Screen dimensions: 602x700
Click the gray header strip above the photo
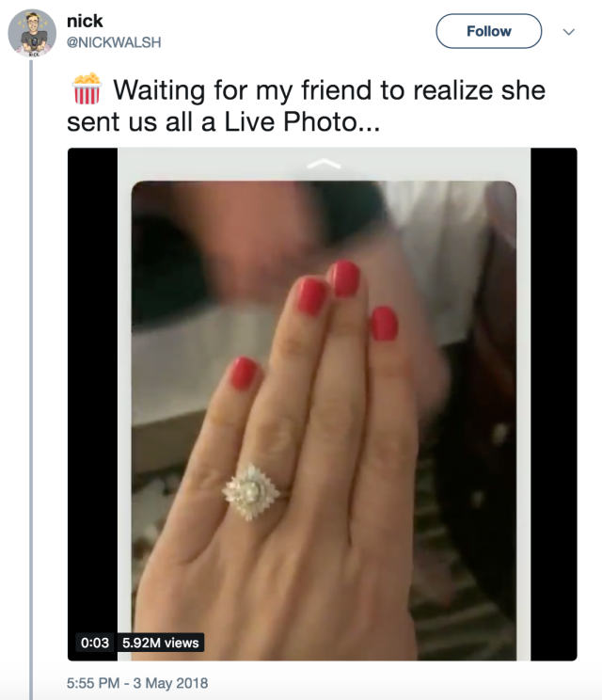click(x=324, y=164)
